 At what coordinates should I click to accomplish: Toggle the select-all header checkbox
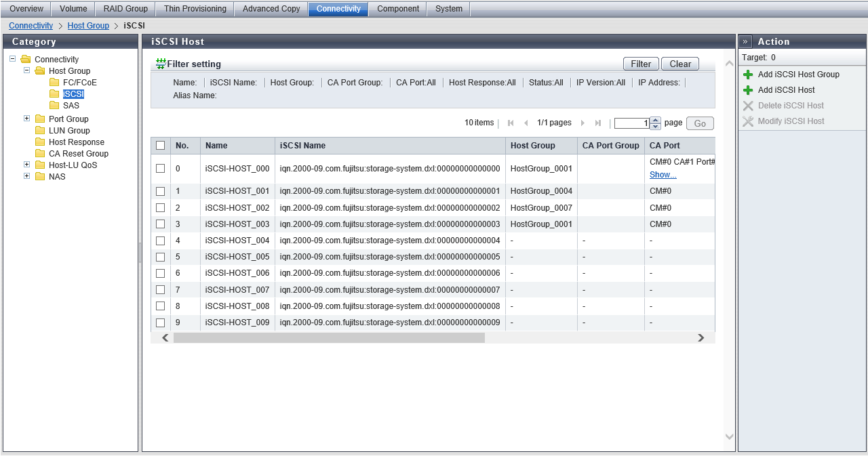(x=161, y=146)
